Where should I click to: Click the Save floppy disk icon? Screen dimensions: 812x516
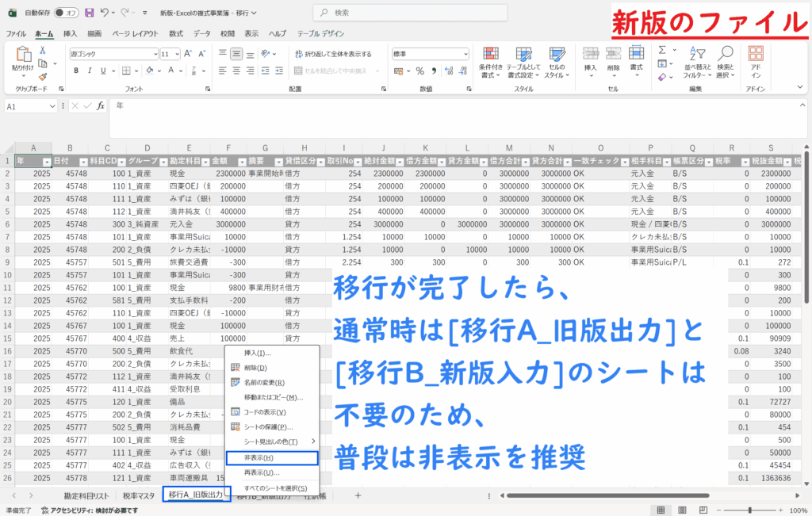(x=89, y=13)
